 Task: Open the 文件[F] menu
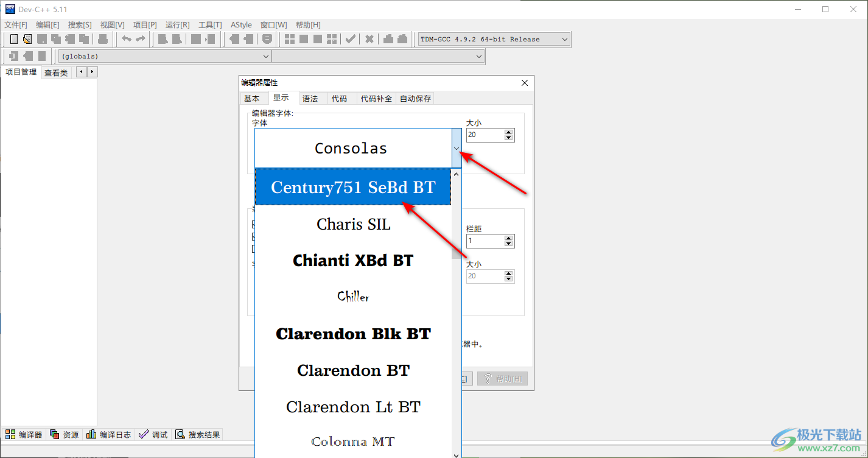(x=16, y=25)
